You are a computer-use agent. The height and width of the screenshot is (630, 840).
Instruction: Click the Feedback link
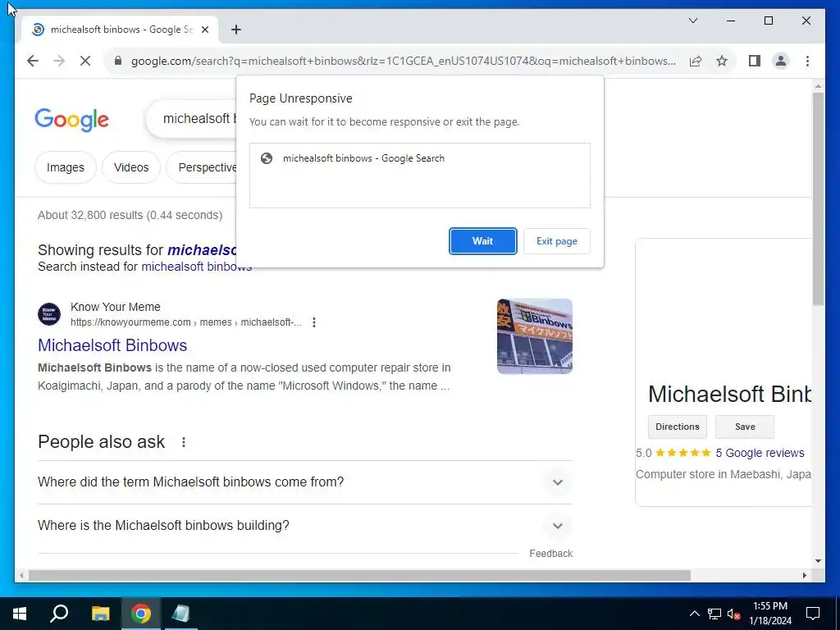pyautogui.click(x=550, y=554)
